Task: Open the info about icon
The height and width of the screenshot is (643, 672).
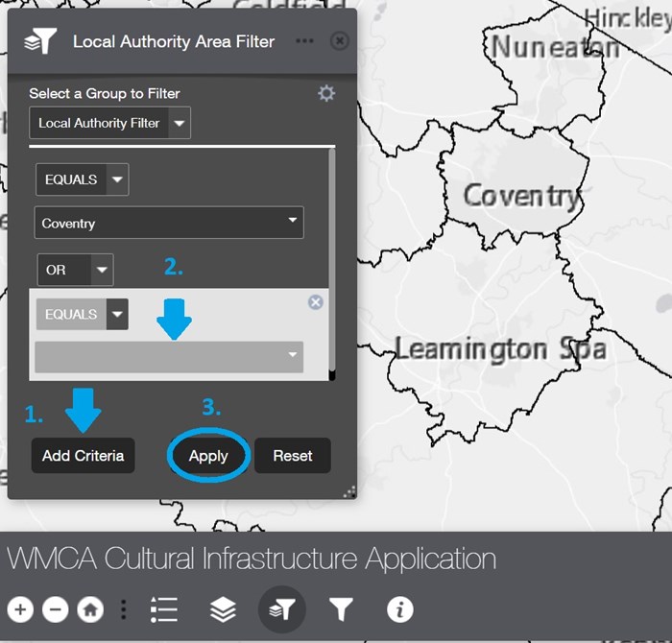Action: point(399,609)
